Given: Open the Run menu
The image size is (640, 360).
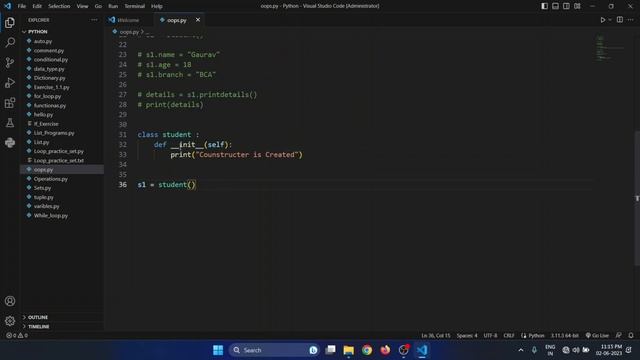Looking at the screenshot, I should [113, 6].
